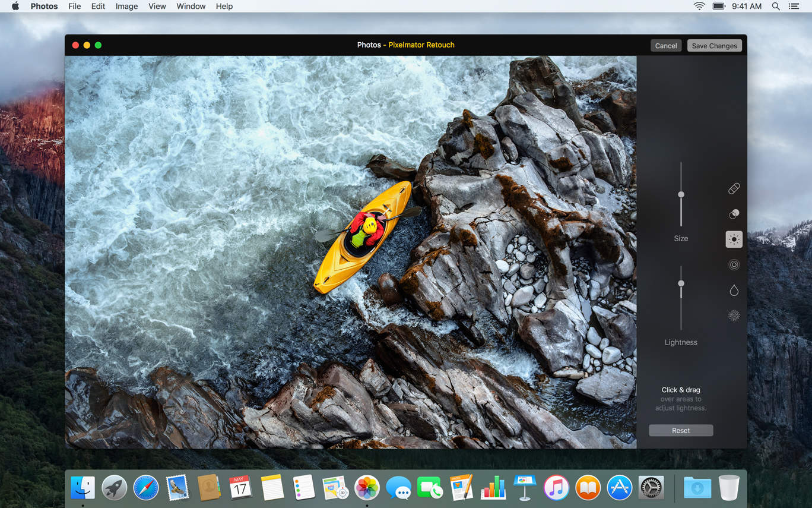Click Save Changes button
The image size is (812, 508).
point(714,46)
